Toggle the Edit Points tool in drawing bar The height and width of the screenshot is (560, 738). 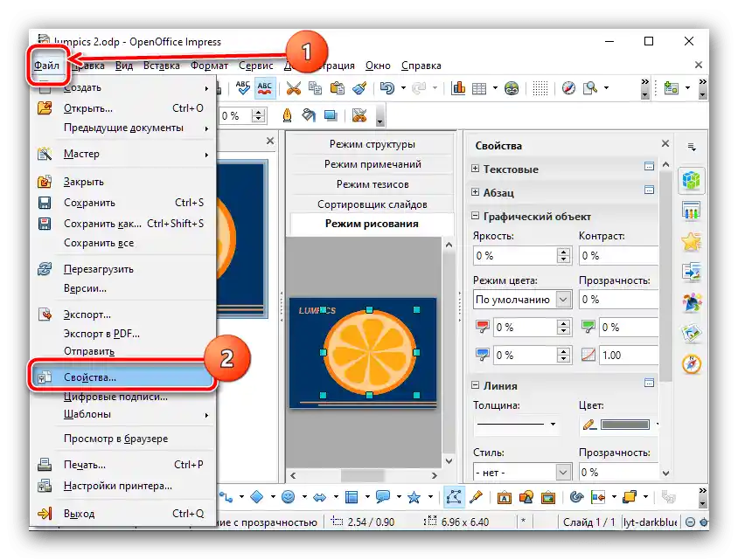(454, 497)
